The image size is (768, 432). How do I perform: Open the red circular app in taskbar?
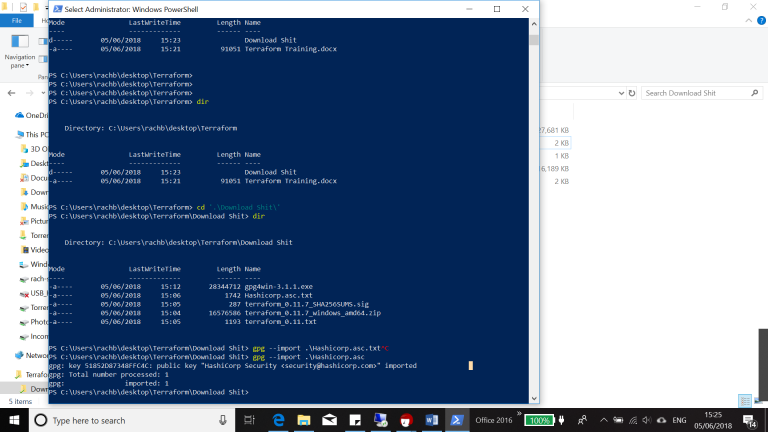[406, 420]
